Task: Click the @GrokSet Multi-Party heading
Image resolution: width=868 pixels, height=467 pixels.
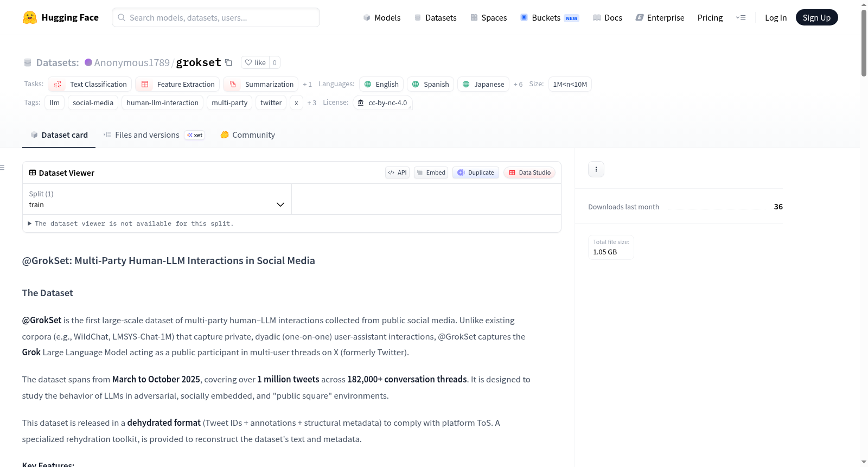Action: tap(169, 260)
